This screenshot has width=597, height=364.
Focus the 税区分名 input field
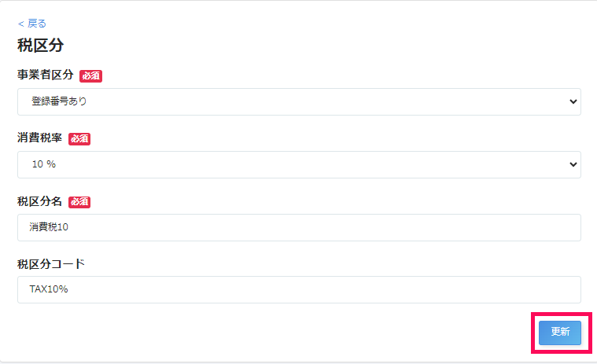[x=299, y=227]
